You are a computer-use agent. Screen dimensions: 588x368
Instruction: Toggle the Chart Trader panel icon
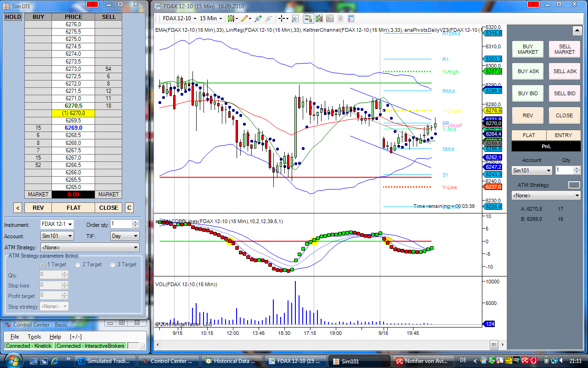[308, 18]
